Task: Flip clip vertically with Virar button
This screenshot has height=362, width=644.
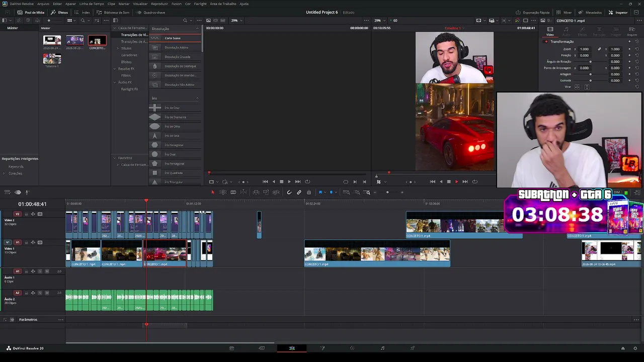Action: pos(586,87)
